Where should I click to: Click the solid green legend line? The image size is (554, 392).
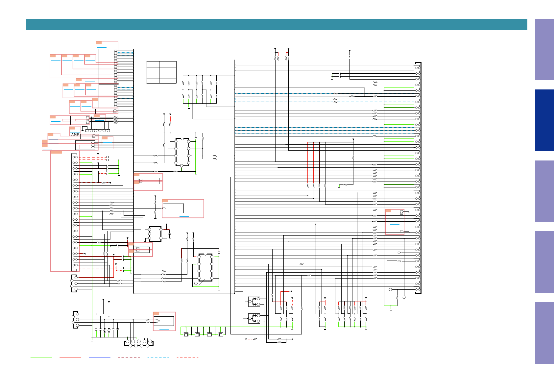(x=41, y=357)
